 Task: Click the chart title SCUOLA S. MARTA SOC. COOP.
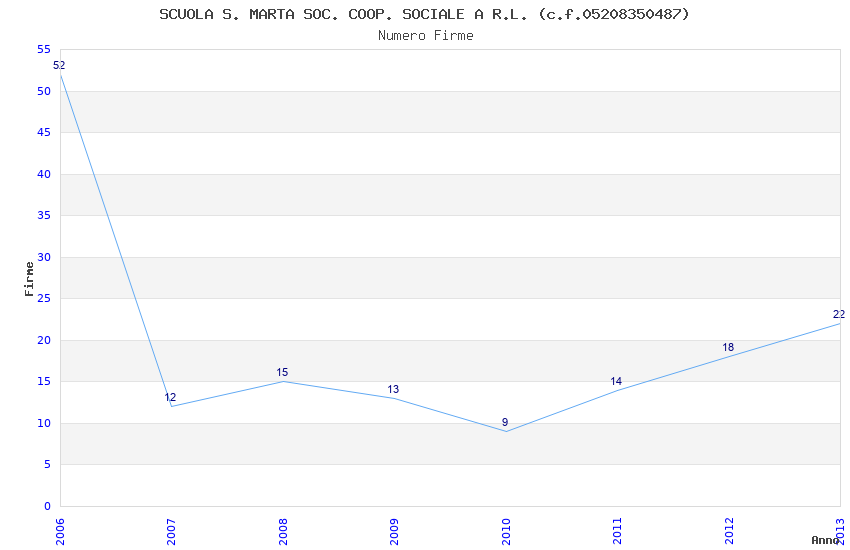tap(424, 14)
